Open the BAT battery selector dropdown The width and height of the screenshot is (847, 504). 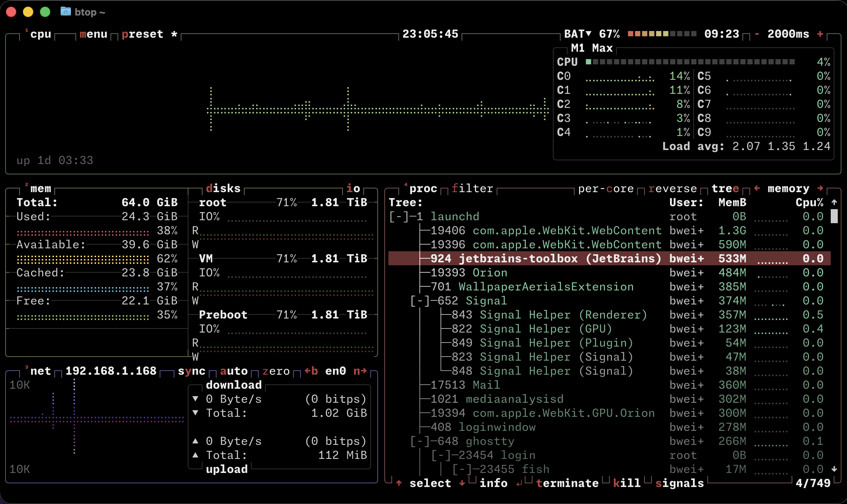(578, 34)
